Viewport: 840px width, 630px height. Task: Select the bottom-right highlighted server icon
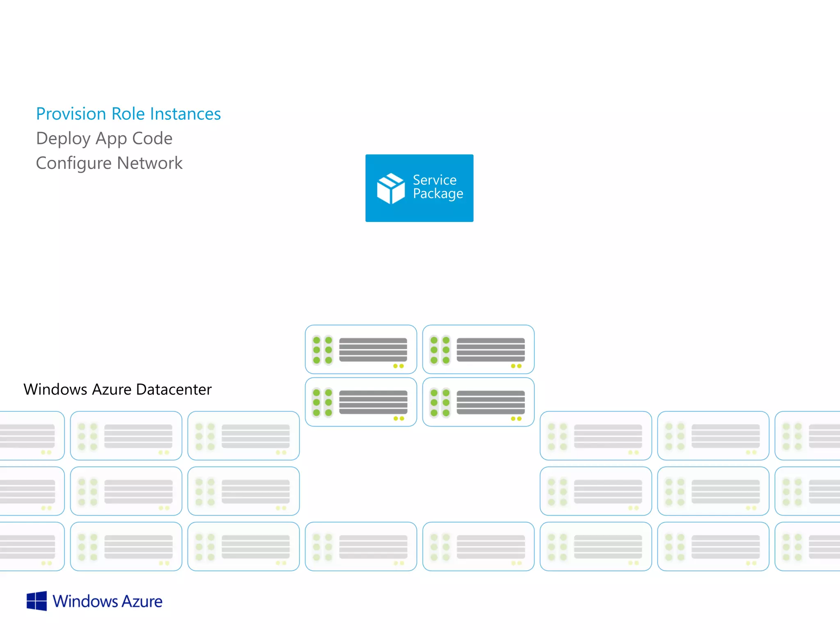[x=478, y=402]
